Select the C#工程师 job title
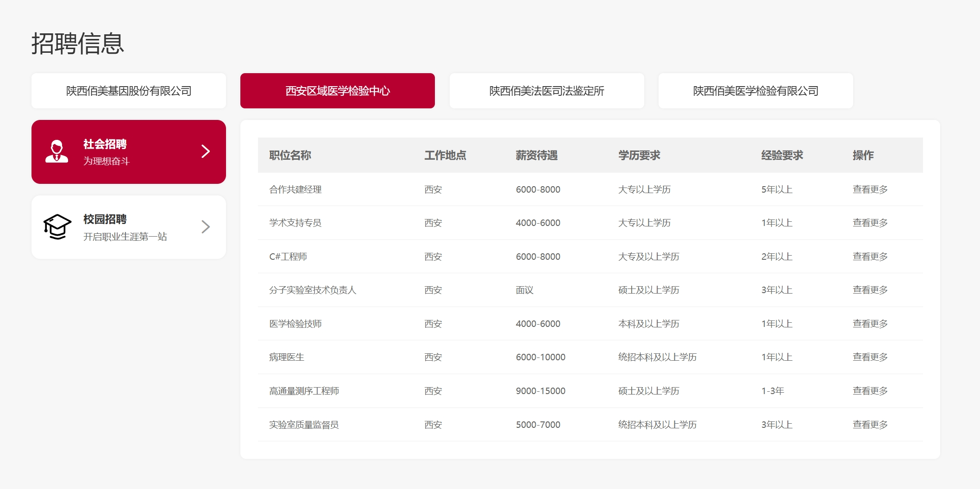 [288, 257]
